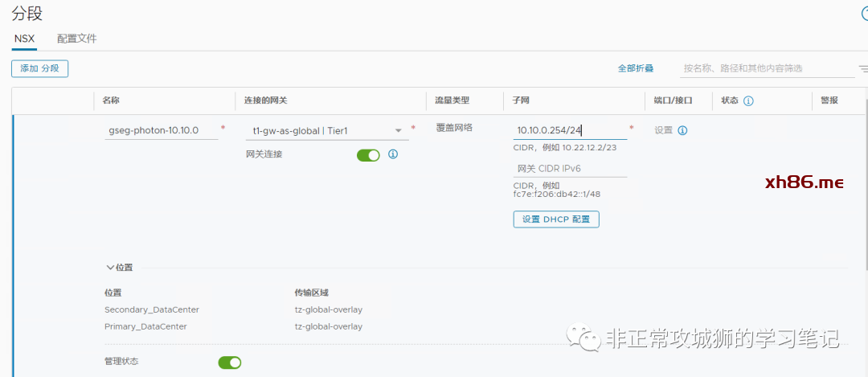Click the info icon next to 状态 header

[x=748, y=101]
